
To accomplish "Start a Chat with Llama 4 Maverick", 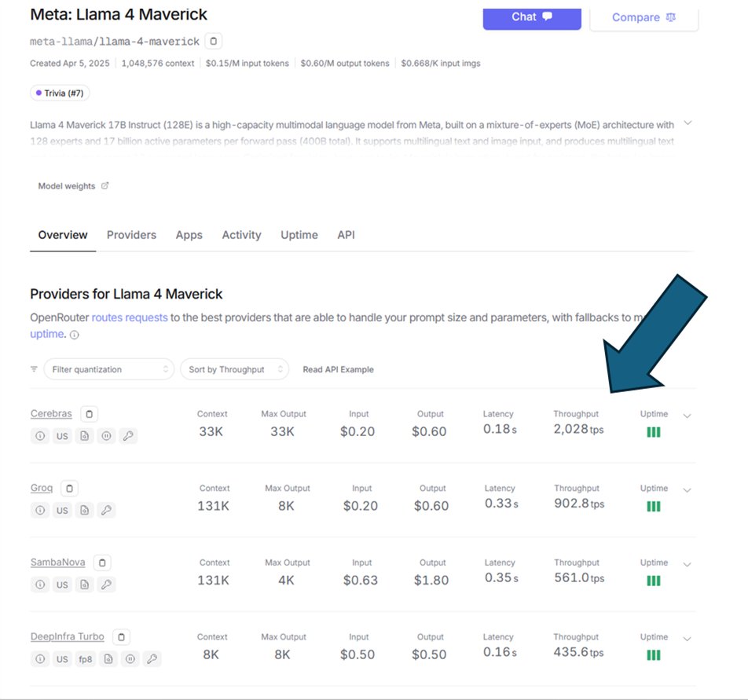I will coord(532,18).
